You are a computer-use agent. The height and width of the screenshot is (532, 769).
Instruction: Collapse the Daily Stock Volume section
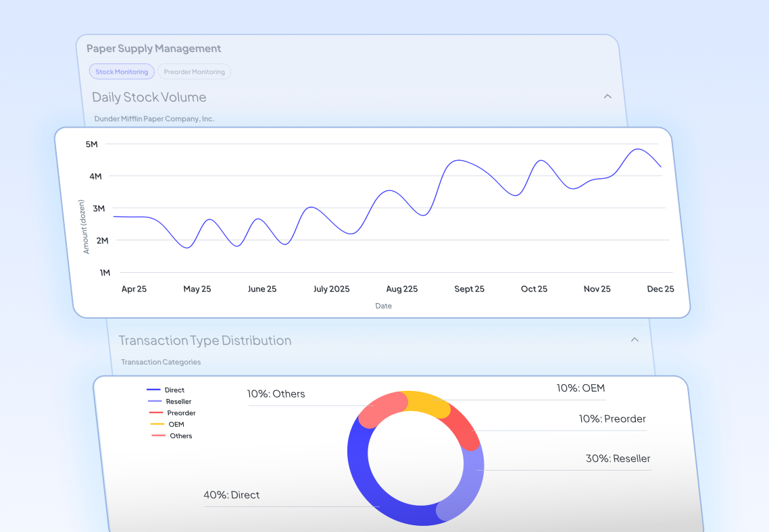[607, 97]
